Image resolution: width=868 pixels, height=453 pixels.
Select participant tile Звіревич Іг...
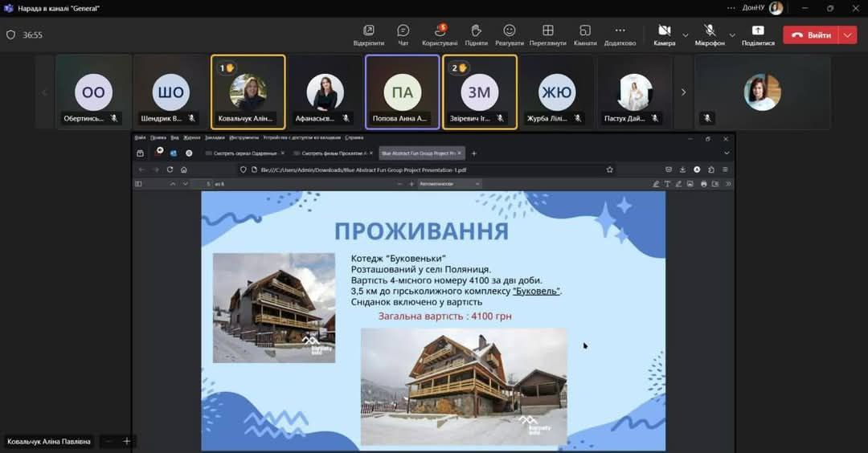click(x=480, y=92)
